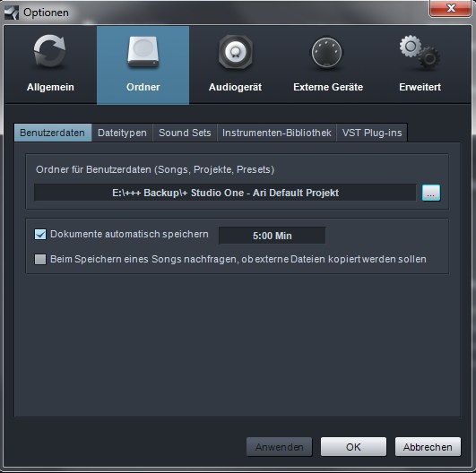
Task: Cancel with the Abbrechen button
Action: [x=428, y=447]
